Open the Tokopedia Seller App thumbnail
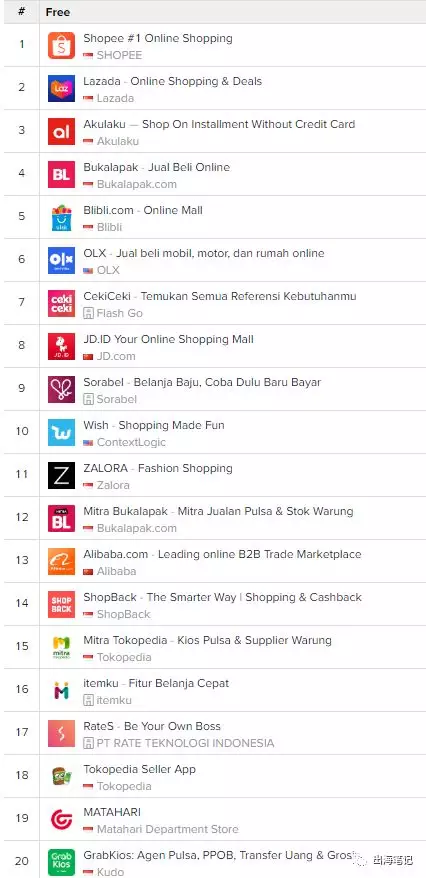Viewport: 426px width, 878px height. [x=61, y=776]
